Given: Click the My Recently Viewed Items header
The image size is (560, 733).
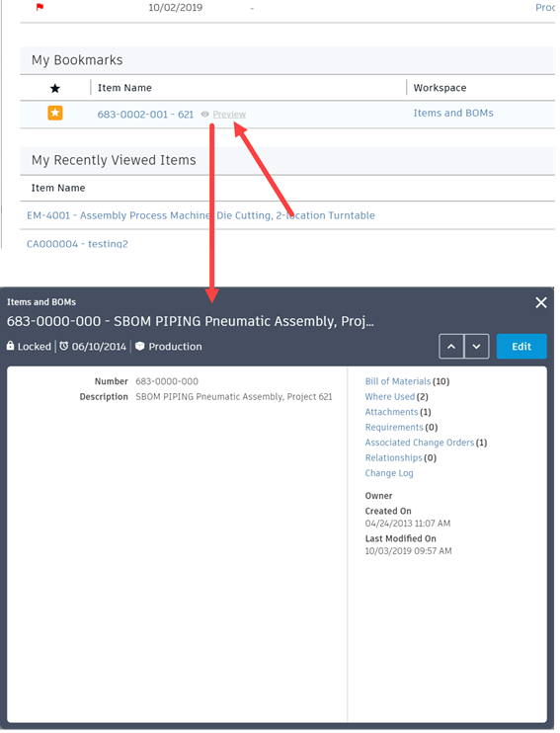Looking at the screenshot, I should click(x=114, y=160).
